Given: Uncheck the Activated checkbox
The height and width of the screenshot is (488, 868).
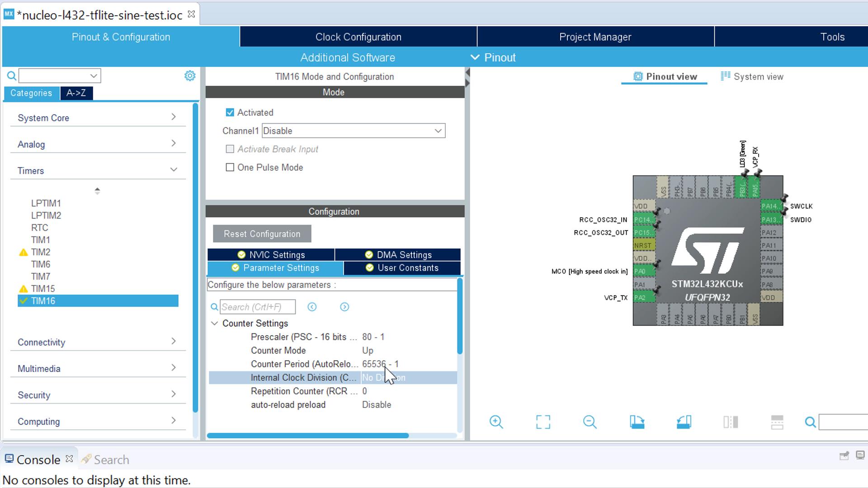Looking at the screenshot, I should click(230, 113).
